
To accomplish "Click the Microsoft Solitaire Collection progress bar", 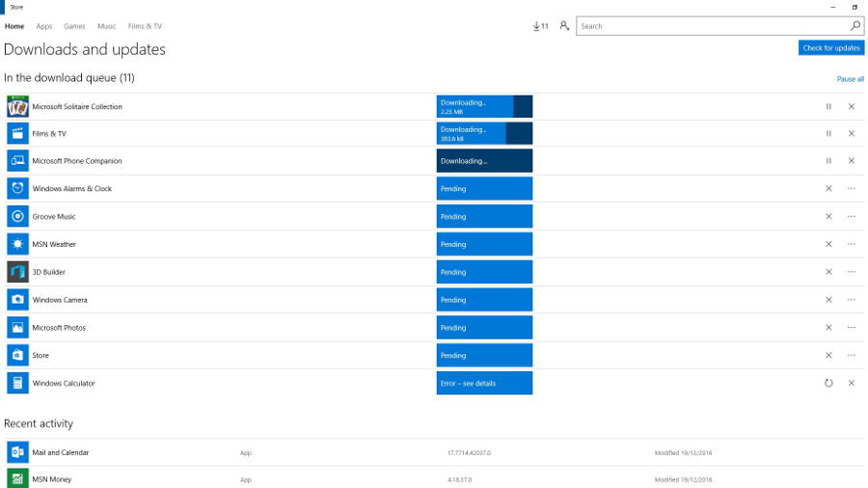I will [484, 106].
